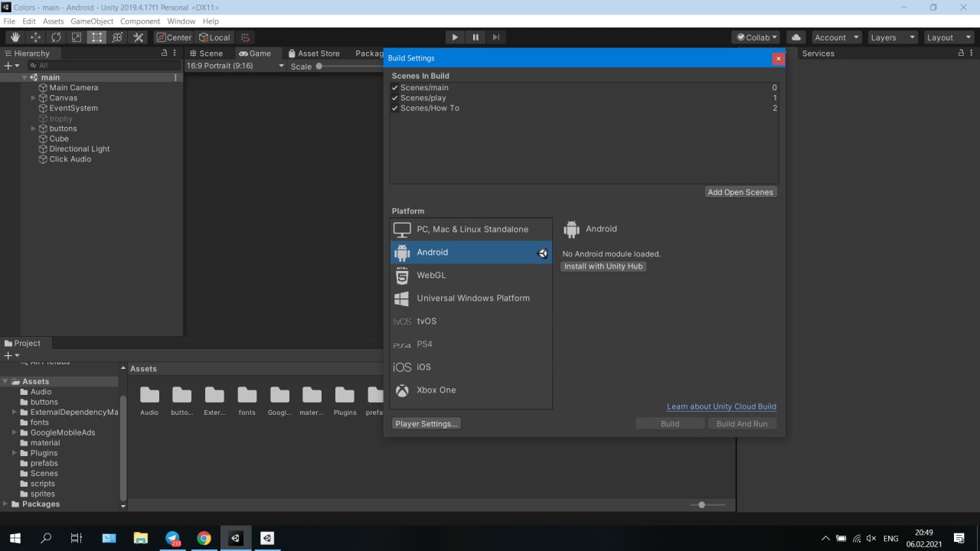The width and height of the screenshot is (980, 551).
Task: Open the Account dropdown
Action: tap(835, 37)
